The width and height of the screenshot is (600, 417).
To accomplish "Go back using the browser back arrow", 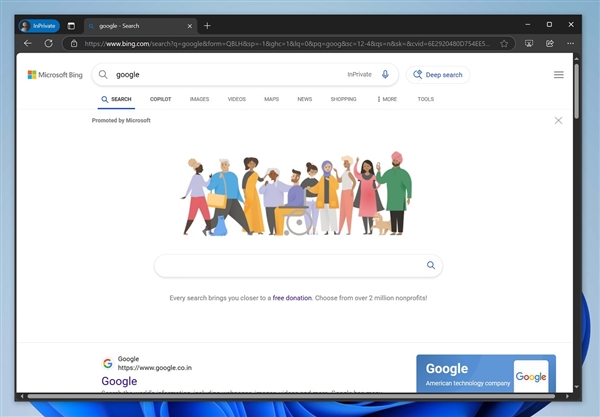I will tap(28, 44).
